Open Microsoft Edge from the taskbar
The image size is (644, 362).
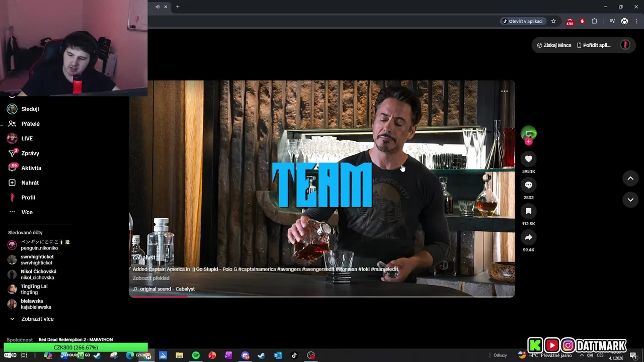(130, 355)
